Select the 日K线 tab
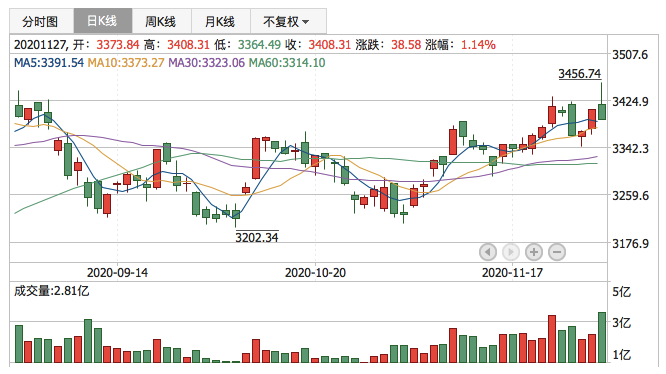The height and width of the screenshot is (374, 666). [x=103, y=21]
